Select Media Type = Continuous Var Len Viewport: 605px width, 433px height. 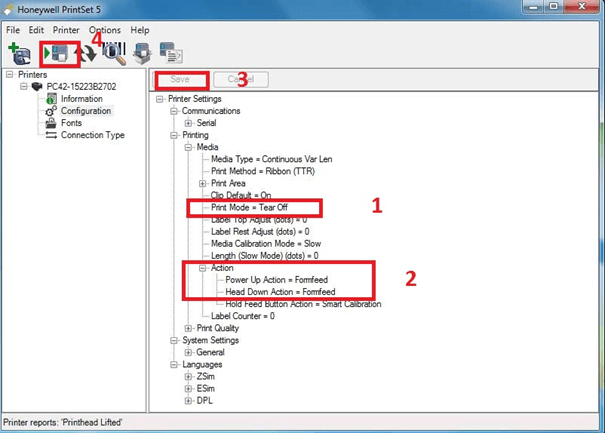pos(272,159)
